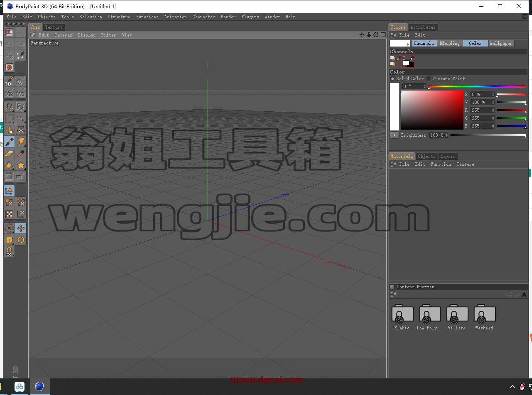This screenshot has width=532, height=395.
Task: Select the Eyedropper tool
Action: pyautogui.click(x=21, y=154)
